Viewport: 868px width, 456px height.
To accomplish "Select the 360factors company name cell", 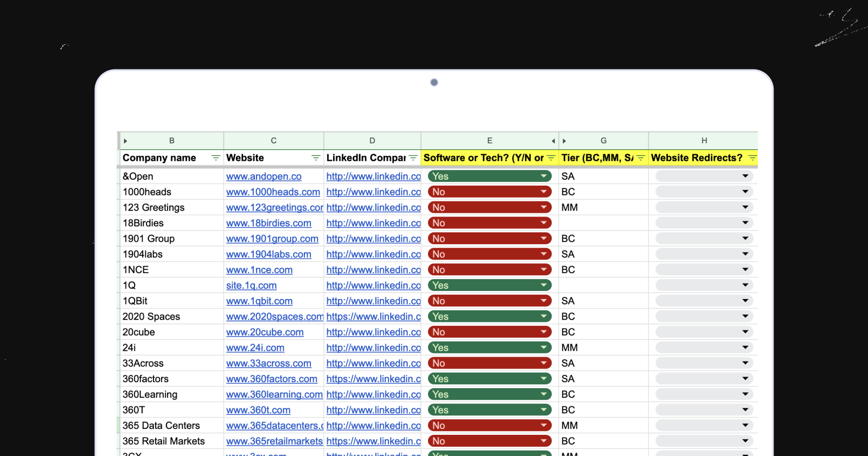I will [x=172, y=379].
